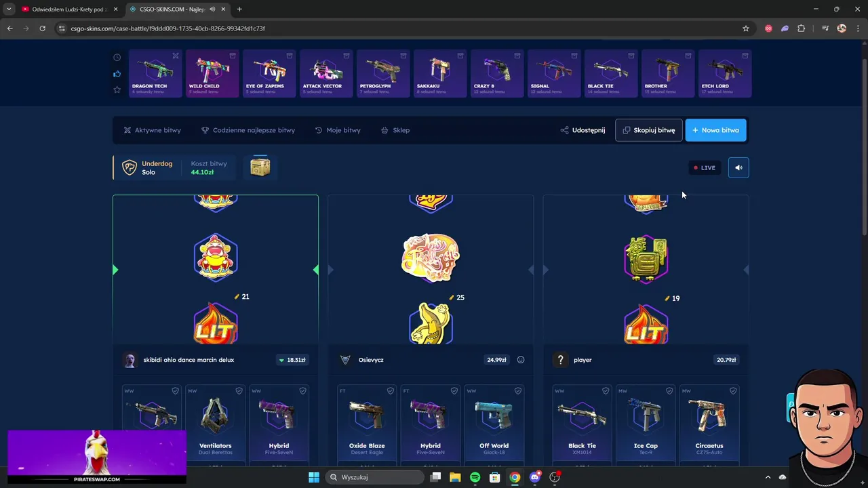
Task: Click shield icon on Oxide Blaze card
Action: point(391,391)
